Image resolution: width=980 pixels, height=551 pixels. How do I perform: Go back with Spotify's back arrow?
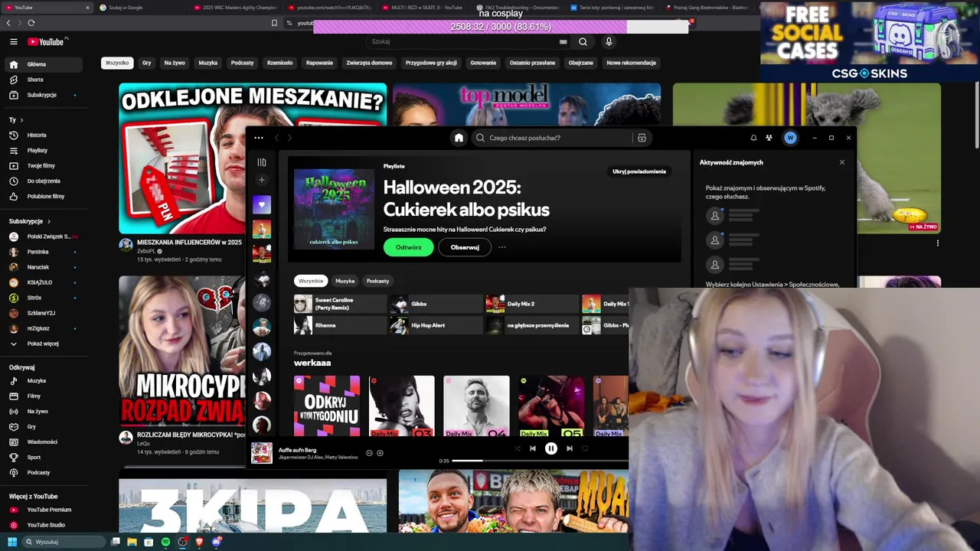(277, 138)
